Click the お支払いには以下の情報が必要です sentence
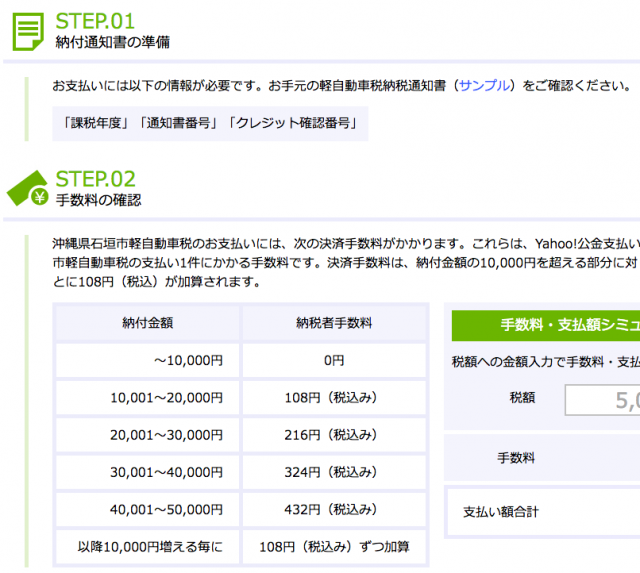The width and height of the screenshot is (640, 573). click(342, 86)
